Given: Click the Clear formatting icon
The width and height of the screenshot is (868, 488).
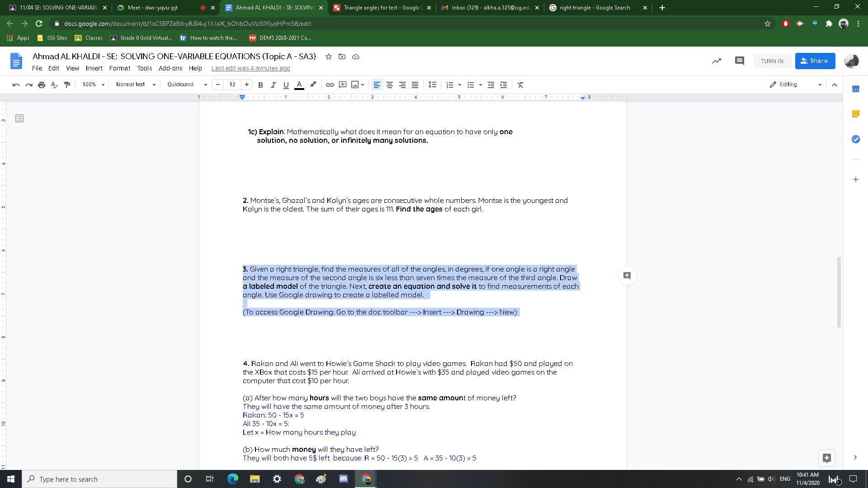Looking at the screenshot, I should click(520, 85).
